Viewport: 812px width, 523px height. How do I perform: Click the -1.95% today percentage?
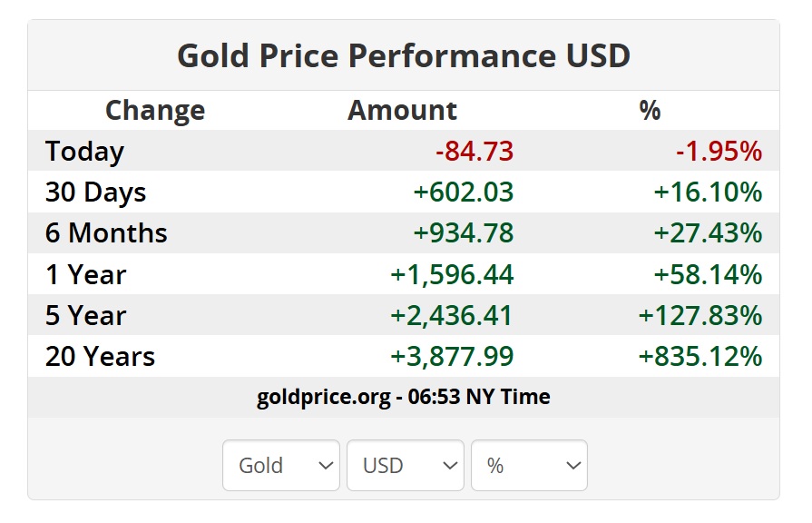(719, 152)
